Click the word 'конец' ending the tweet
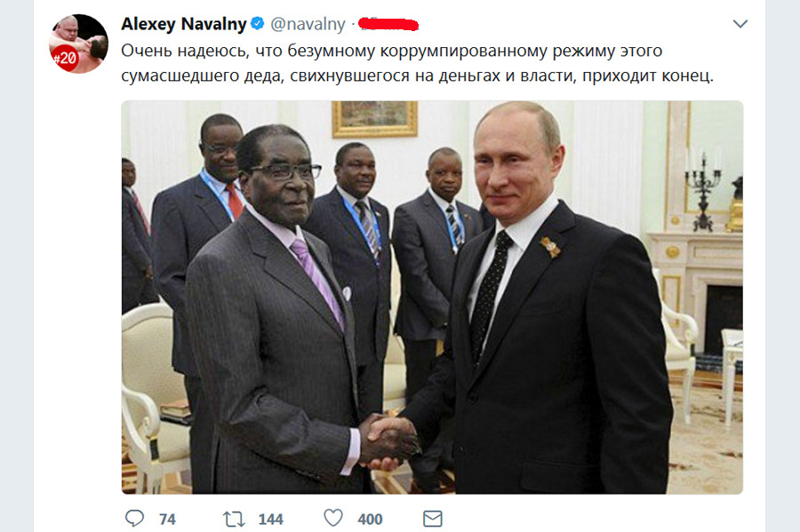This screenshot has height=532, width=800. (687, 75)
